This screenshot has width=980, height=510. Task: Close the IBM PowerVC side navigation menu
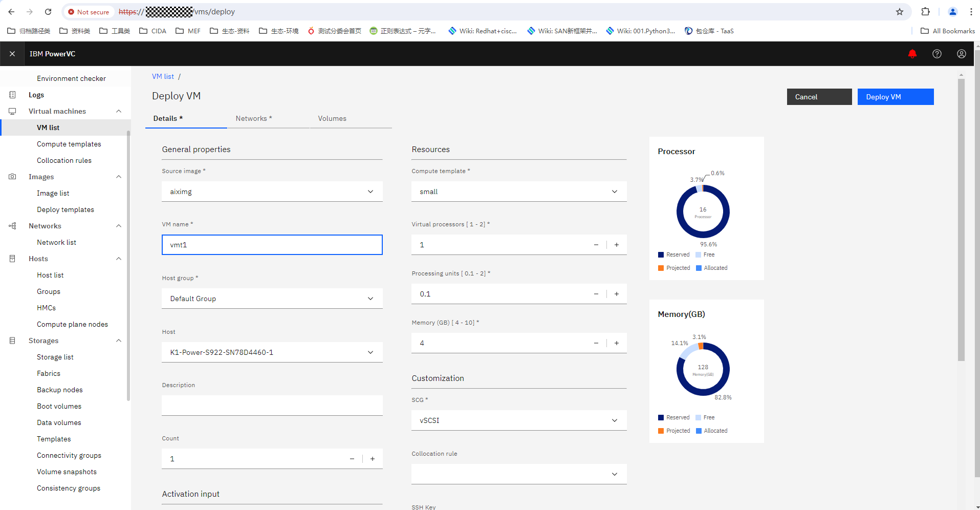click(x=12, y=54)
